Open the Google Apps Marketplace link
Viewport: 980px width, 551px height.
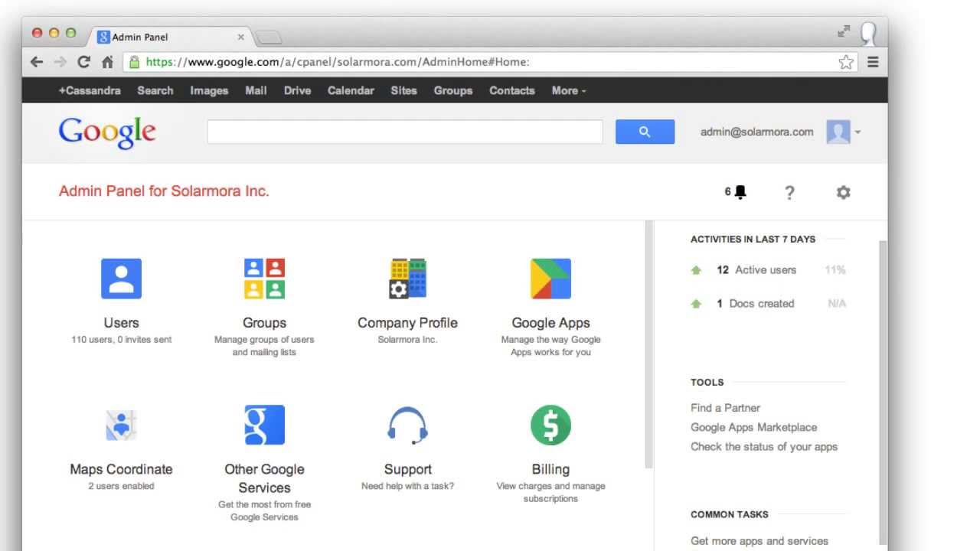click(x=754, y=427)
